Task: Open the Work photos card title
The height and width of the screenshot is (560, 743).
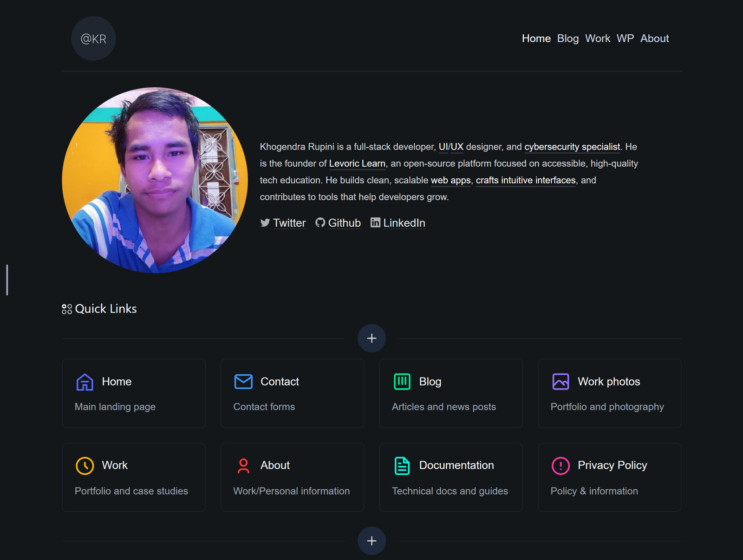Action: [609, 382]
